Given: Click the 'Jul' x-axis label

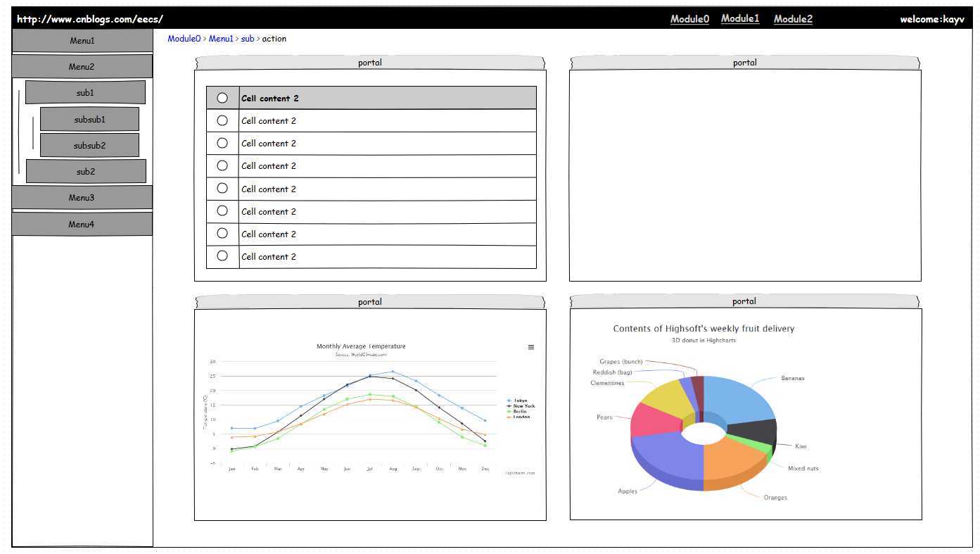Looking at the screenshot, I should tap(369, 469).
